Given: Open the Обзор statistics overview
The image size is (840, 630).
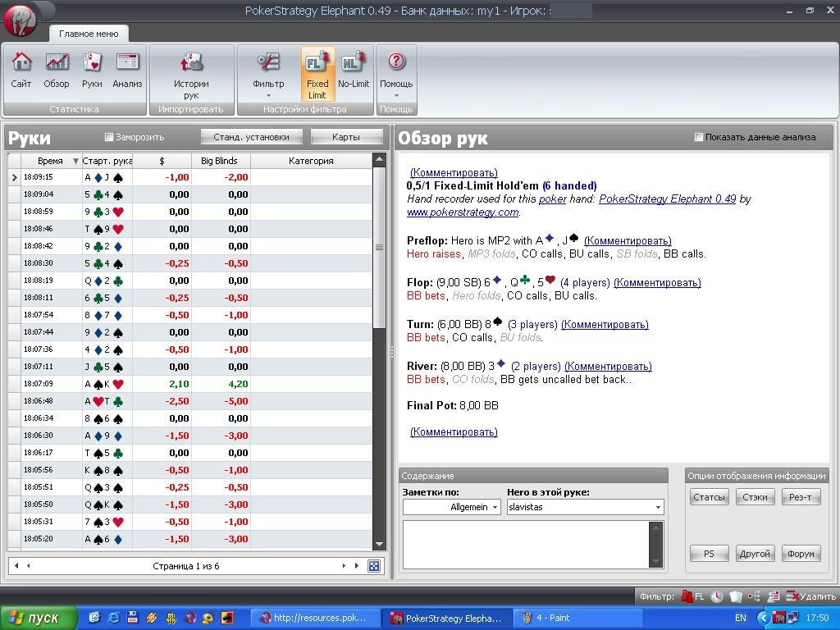Looking at the screenshot, I should click(x=57, y=71).
